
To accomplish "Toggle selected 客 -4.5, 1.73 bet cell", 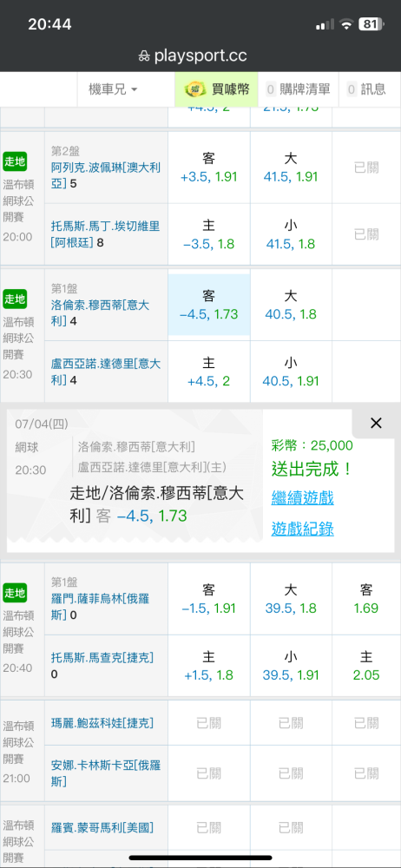I will pyautogui.click(x=209, y=305).
